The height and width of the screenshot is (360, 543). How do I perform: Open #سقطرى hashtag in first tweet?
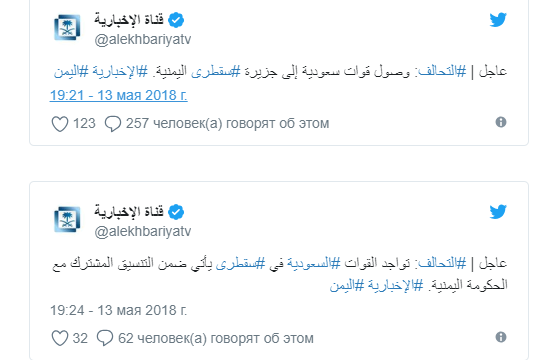pyautogui.click(x=216, y=71)
